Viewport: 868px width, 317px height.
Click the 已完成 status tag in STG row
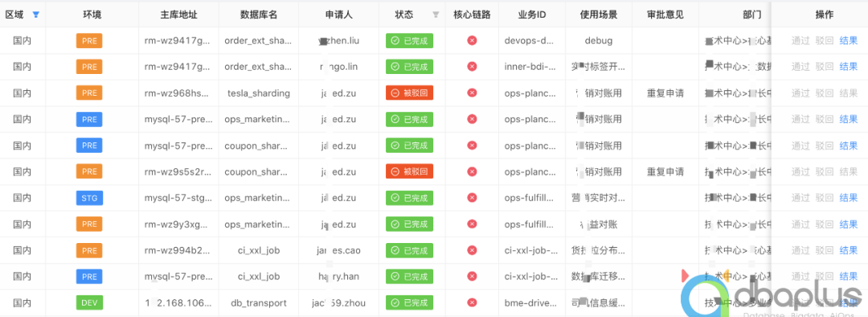click(410, 198)
